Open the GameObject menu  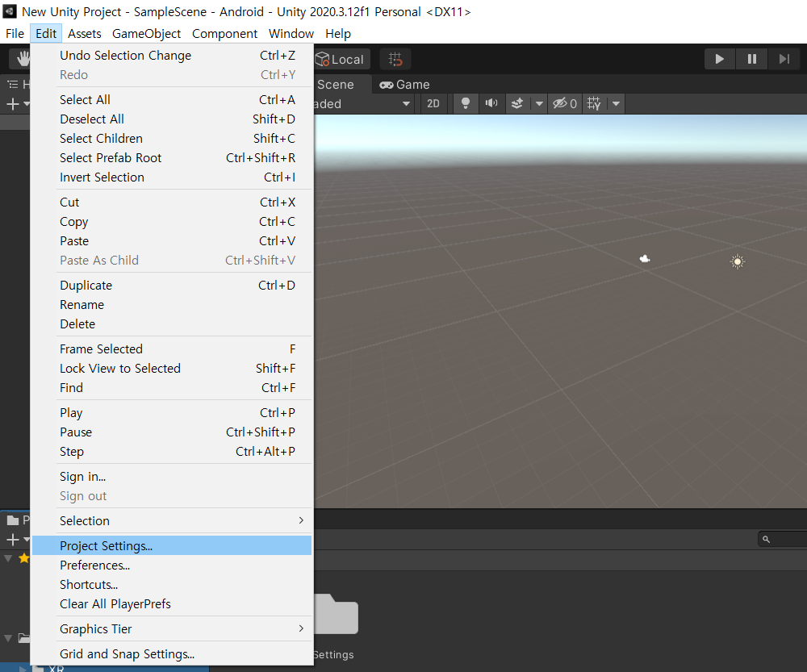146,33
